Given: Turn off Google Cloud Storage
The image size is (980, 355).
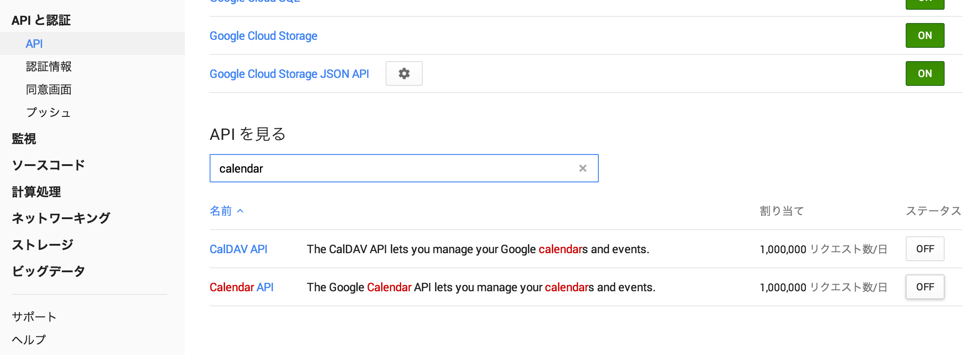Looking at the screenshot, I should pyautogui.click(x=925, y=35).
